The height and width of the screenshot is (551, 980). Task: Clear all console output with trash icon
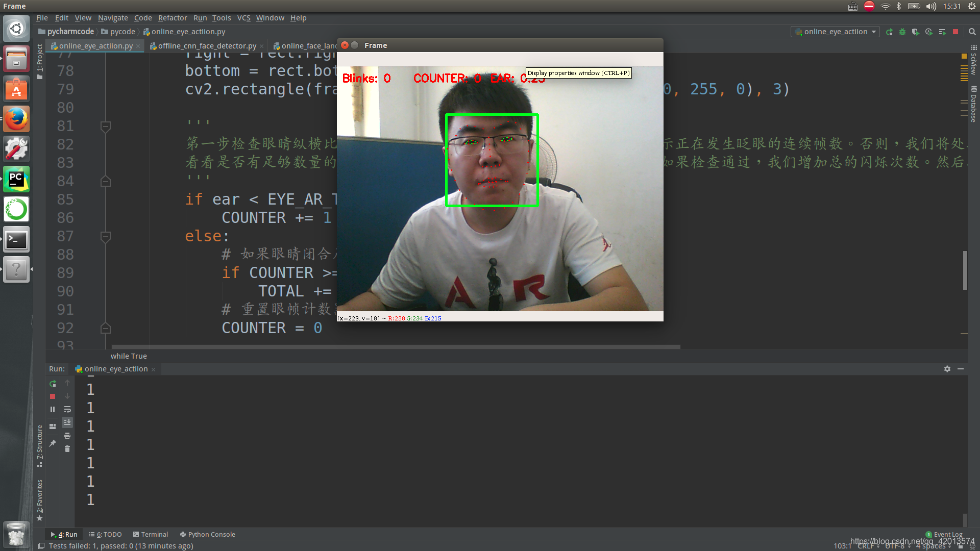(67, 449)
